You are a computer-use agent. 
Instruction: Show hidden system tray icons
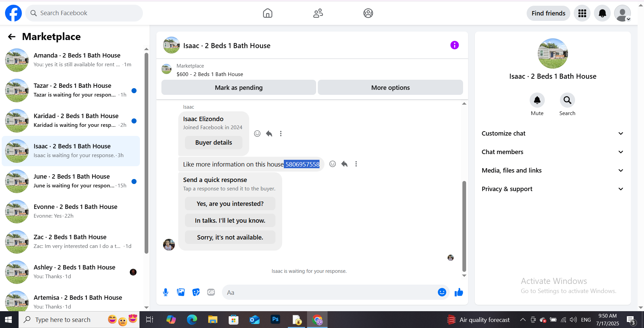tap(523, 320)
